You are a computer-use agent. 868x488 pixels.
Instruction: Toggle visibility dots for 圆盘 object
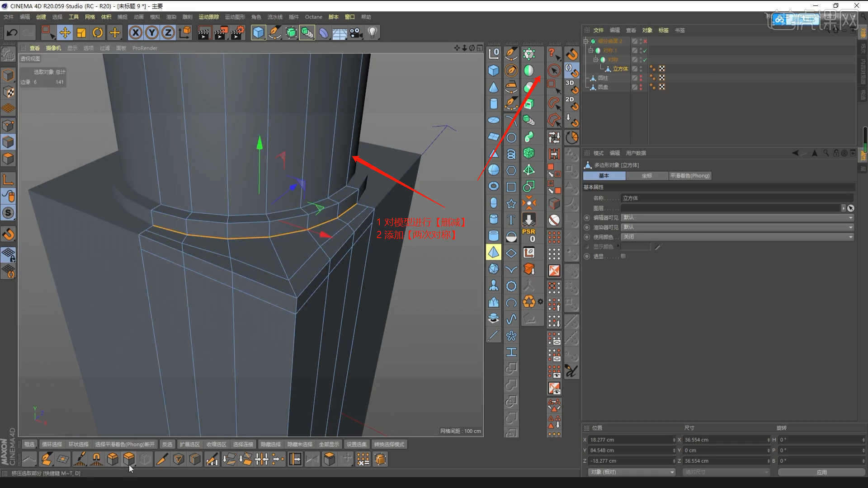pyautogui.click(x=641, y=87)
